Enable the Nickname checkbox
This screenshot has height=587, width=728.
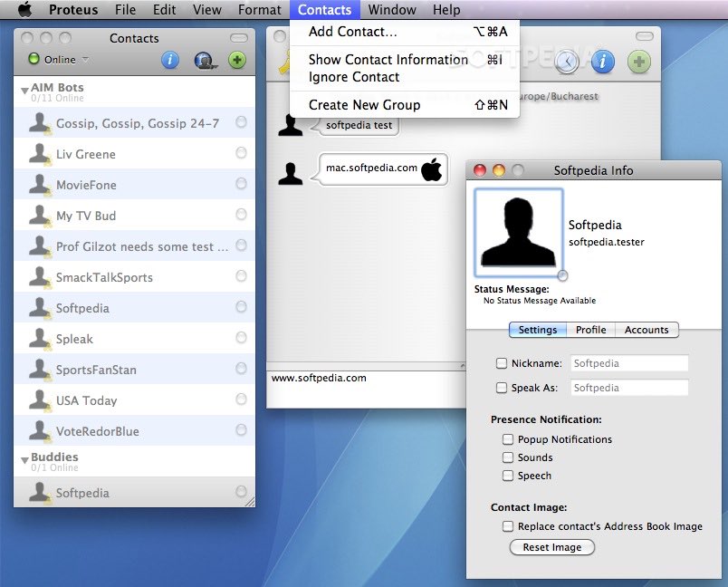502,363
